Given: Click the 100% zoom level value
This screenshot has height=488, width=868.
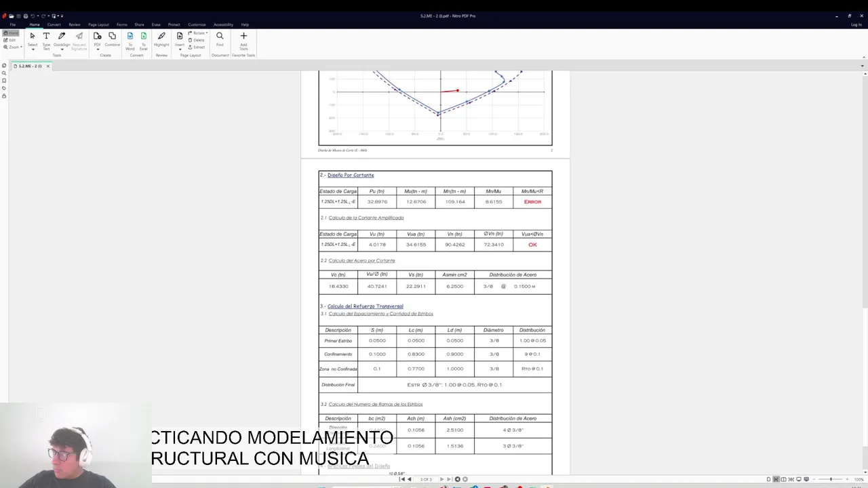Looking at the screenshot, I should (859, 479).
